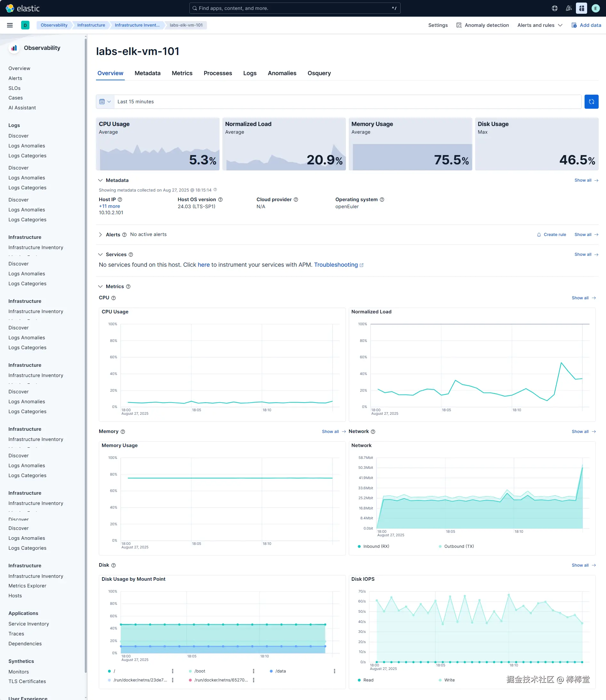Click the newsfeed icon in top bar

pos(569,8)
